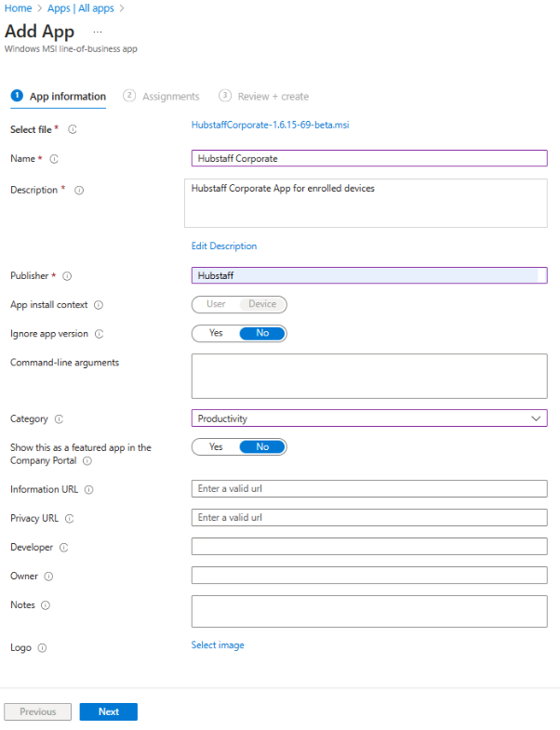
Task: Click the Select image link for Logo
Action: tap(218, 645)
